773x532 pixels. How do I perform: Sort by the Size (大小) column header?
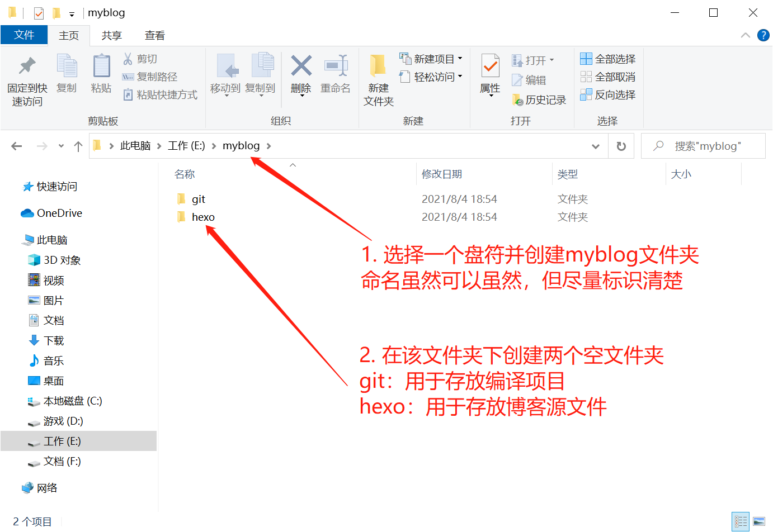click(x=681, y=174)
